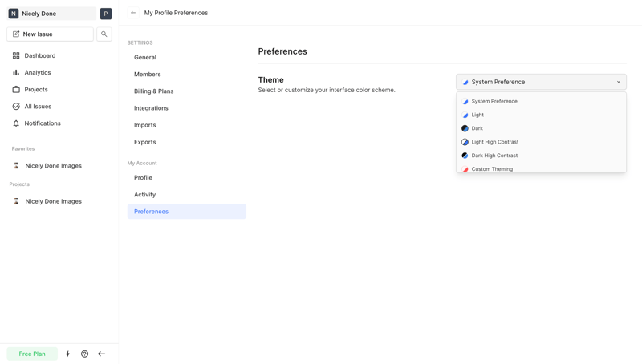Viewport: 642px width, 364px height.
Task: Select Dark High Contrast theme
Action: pyautogui.click(x=494, y=156)
